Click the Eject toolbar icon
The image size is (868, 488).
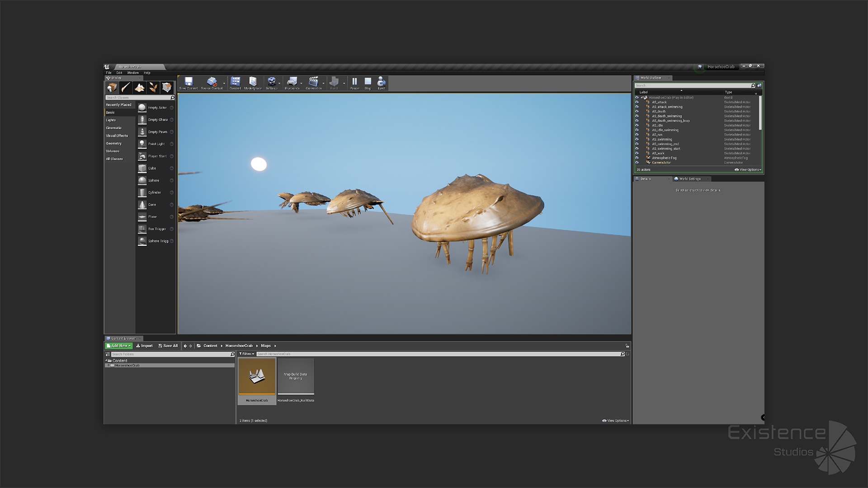tap(381, 83)
